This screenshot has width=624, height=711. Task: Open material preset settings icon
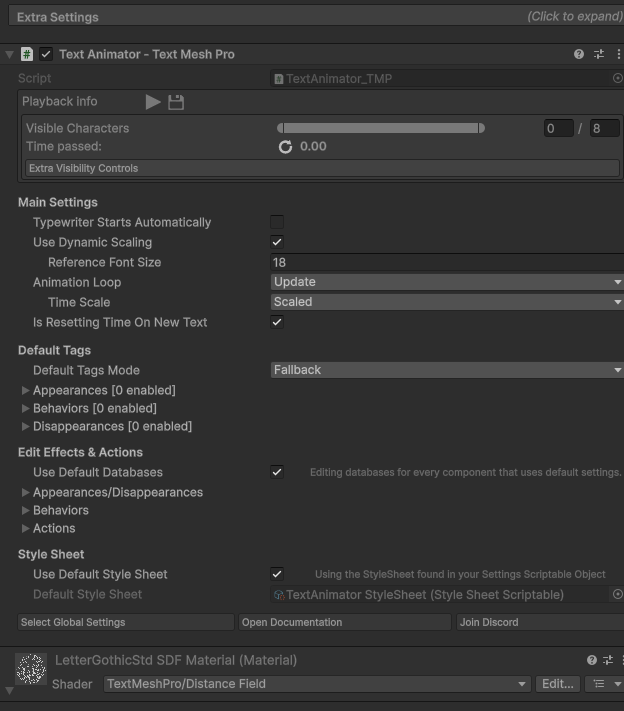[608, 660]
